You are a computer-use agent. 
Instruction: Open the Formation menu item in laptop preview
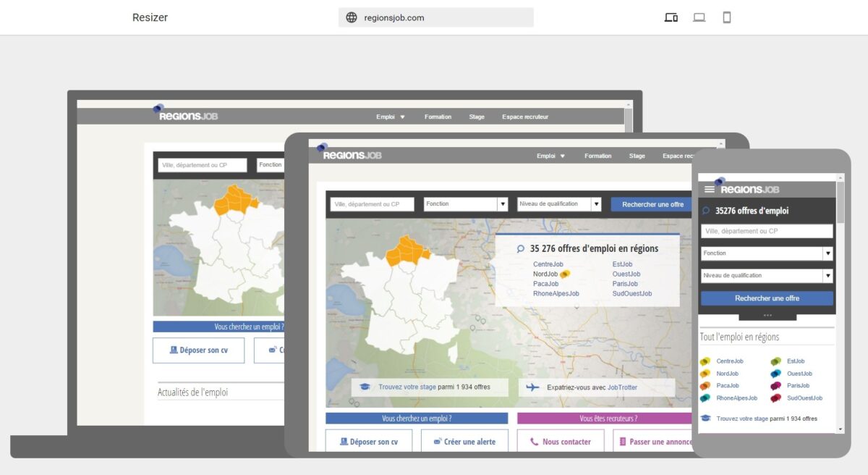pyautogui.click(x=438, y=117)
